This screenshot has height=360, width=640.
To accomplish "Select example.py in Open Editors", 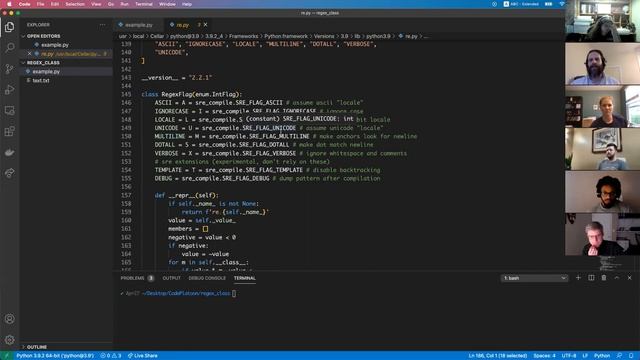I will click(55, 45).
